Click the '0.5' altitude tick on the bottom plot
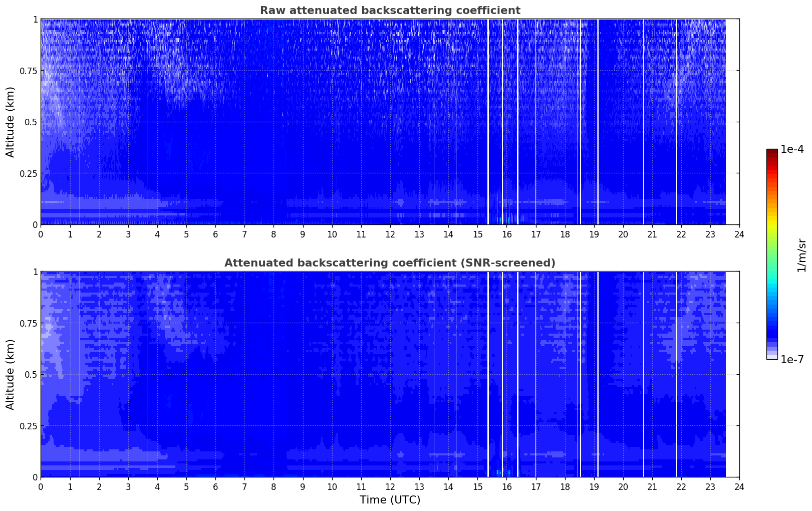 point(31,375)
